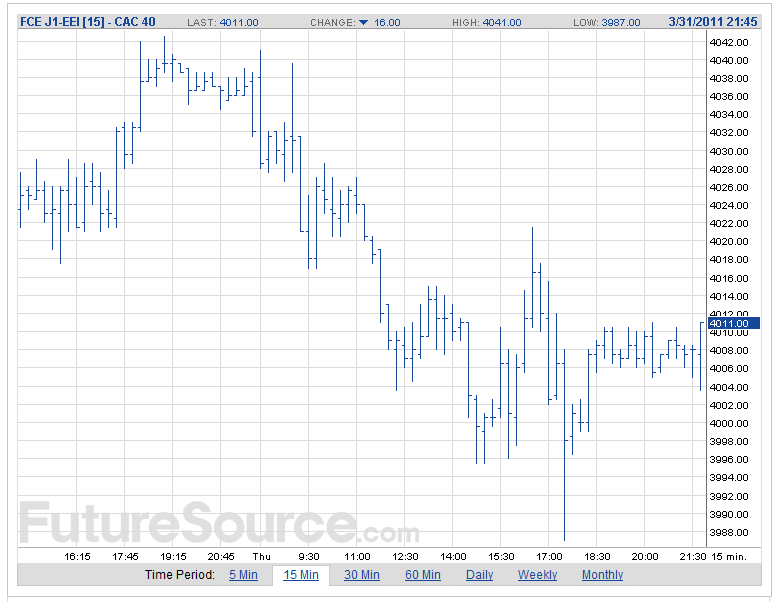Open the 30 Min time period
Image resolution: width=777 pixels, height=602 pixels.
point(362,575)
